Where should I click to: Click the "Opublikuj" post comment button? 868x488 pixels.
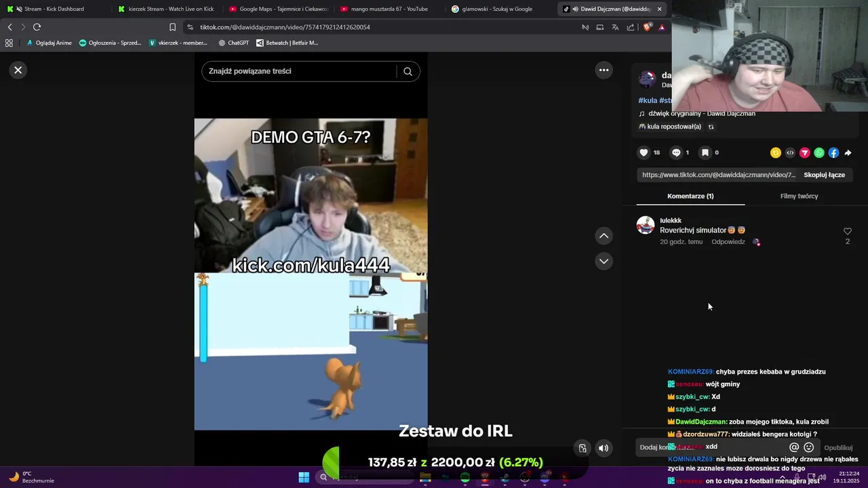(x=838, y=448)
